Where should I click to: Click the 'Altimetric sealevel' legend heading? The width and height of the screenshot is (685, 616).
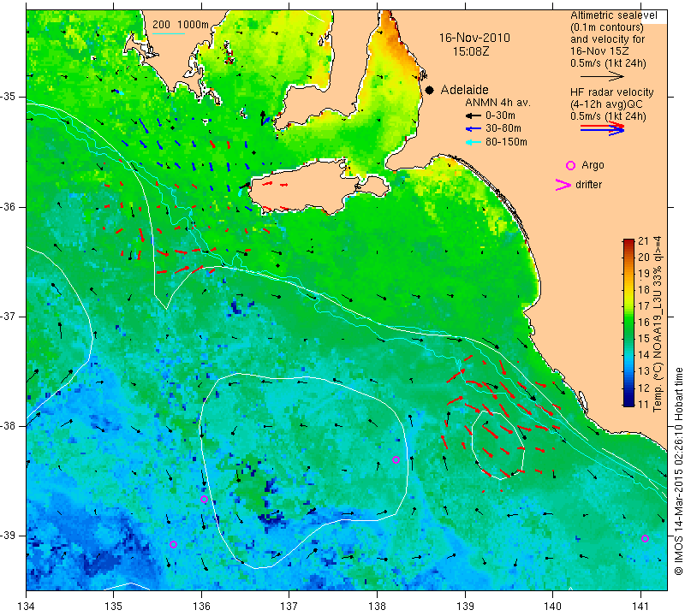tap(614, 15)
